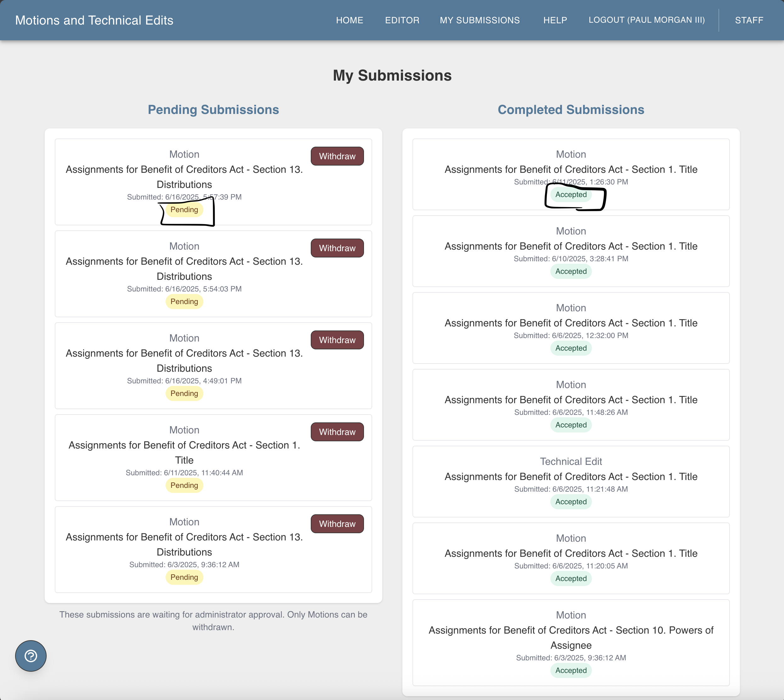Click 'Submitted: 6/6/2025, 11:48:26 AM' text
Image resolution: width=784 pixels, height=700 pixels.
[571, 412]
